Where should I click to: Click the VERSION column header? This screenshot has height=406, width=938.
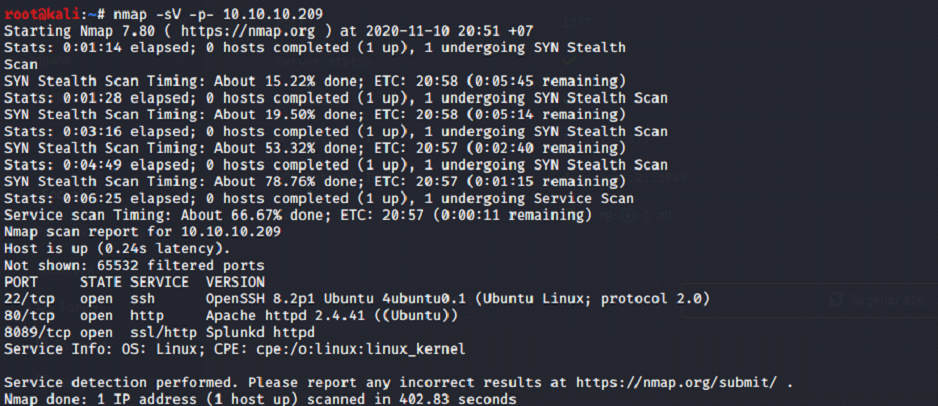click(x=234, y=282)
